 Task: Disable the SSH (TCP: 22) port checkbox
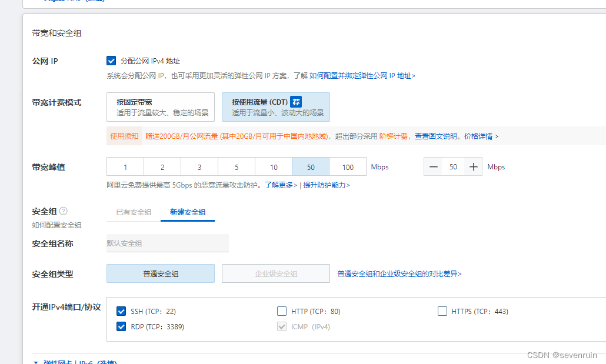(122, 311)
